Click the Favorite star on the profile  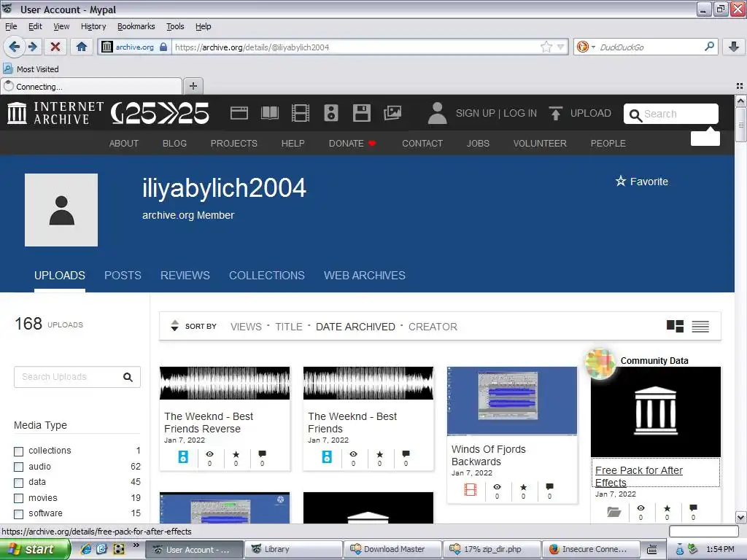[620, 181]
